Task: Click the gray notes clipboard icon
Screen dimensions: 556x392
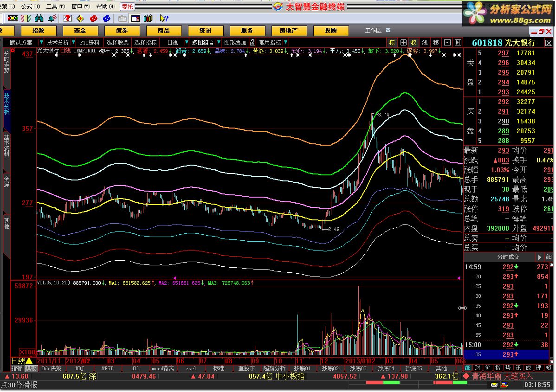Action: point(123,19)
